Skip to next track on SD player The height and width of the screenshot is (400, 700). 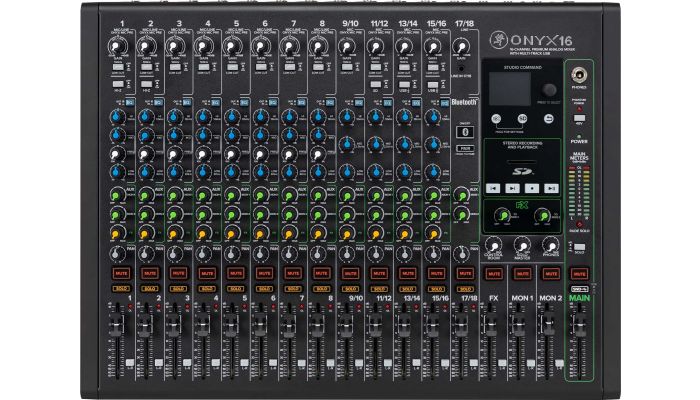[x=551, y=187]
